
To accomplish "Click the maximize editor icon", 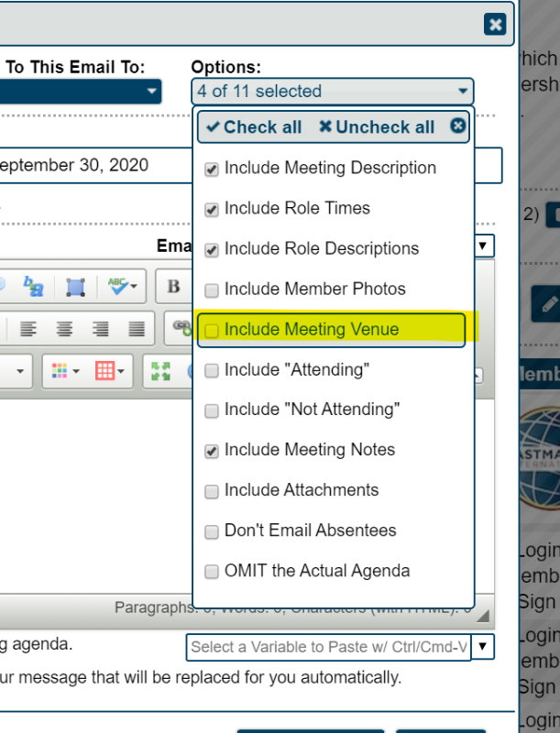I will point(160,371).
